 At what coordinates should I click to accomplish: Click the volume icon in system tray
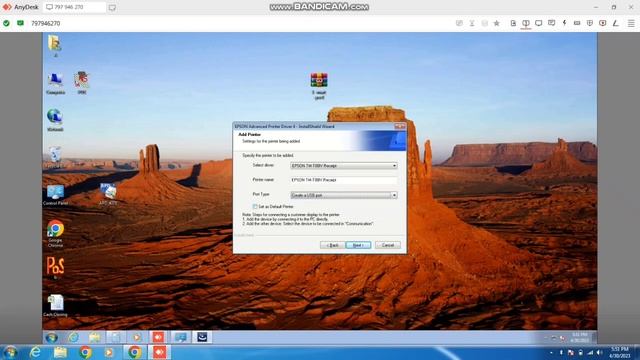[x=599, y=352]
